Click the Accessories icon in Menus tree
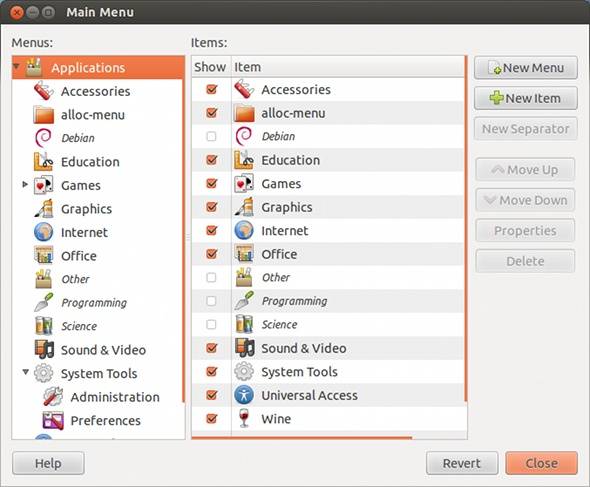Viewport: 590px width, 487px height. coord(44,91)
